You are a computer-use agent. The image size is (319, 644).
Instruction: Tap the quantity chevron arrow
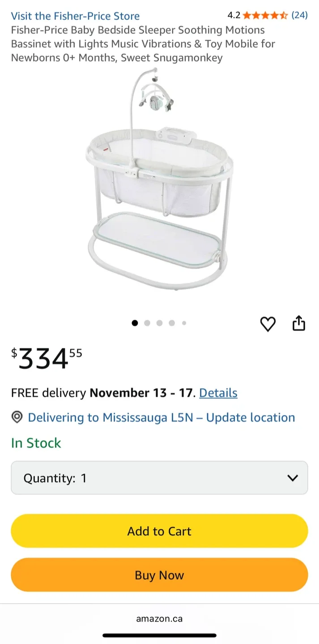[x=293, y=478]
